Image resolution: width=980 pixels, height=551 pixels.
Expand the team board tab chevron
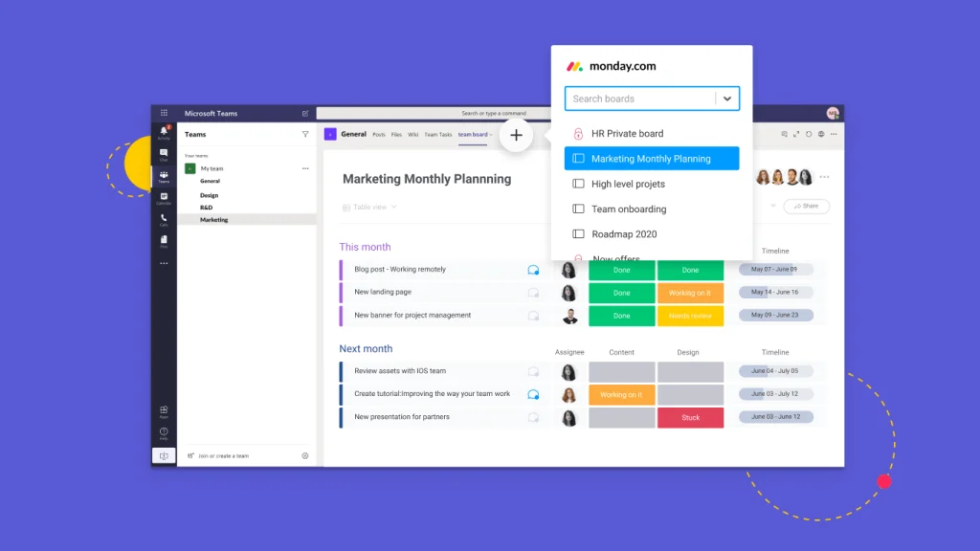point(492,135)
